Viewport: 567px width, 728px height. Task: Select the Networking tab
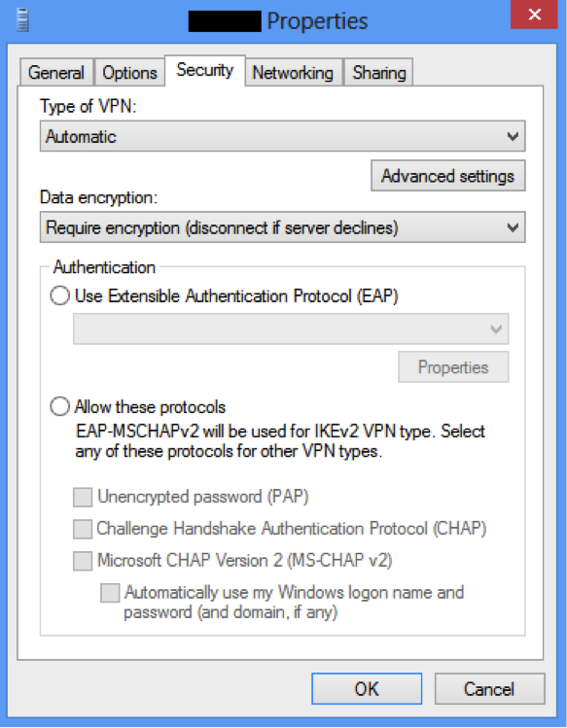(293, 73)
